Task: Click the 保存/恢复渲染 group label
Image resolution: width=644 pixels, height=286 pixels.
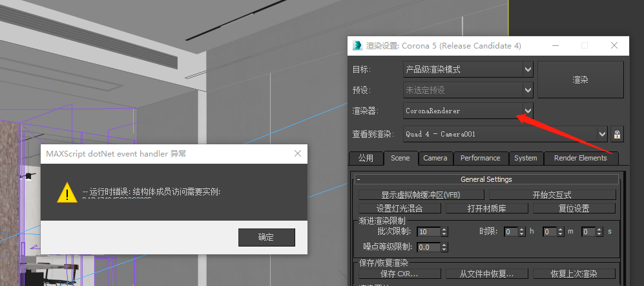Action: click(383, 263)
